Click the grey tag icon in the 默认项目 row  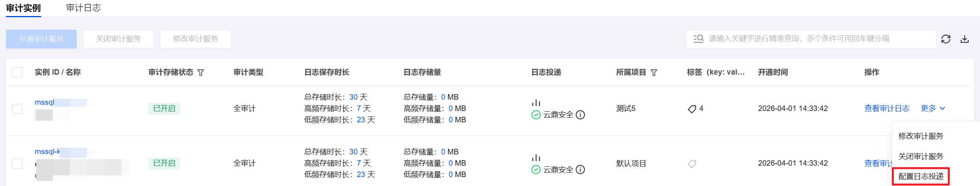pos(692,164)
